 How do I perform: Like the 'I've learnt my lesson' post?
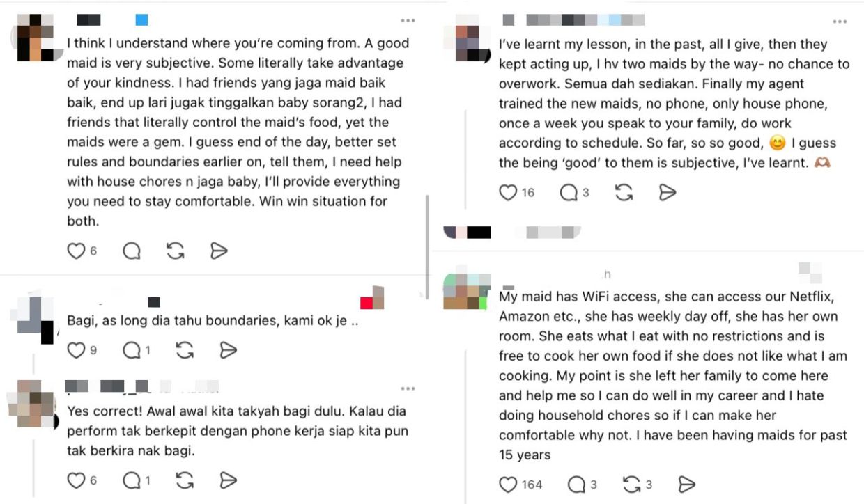[x=509, y=192]
